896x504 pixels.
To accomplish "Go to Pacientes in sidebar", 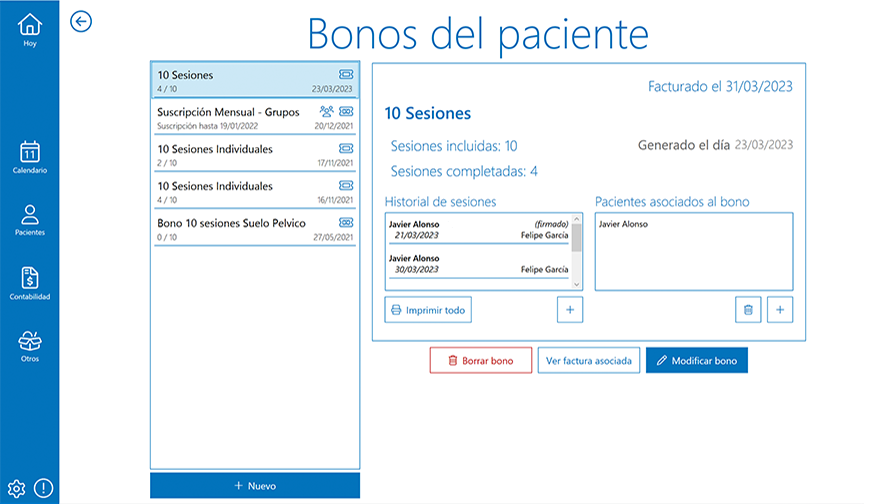I will click(x=30, y=219).
